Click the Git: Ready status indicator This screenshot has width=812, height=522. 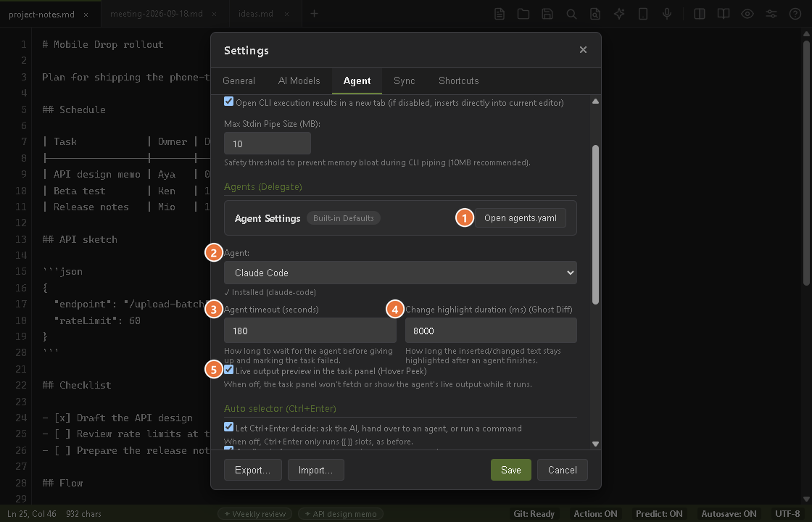coord(534,514)
